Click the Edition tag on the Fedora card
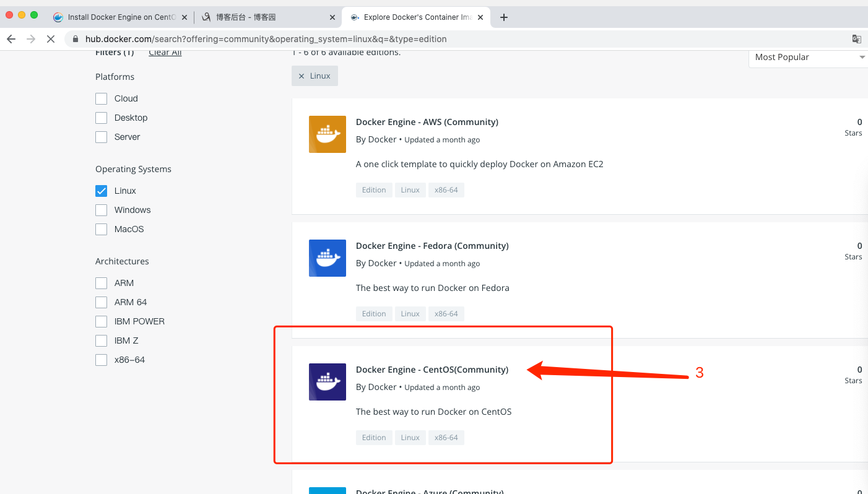This screenshot has height=494, width=868. (374, 314)
